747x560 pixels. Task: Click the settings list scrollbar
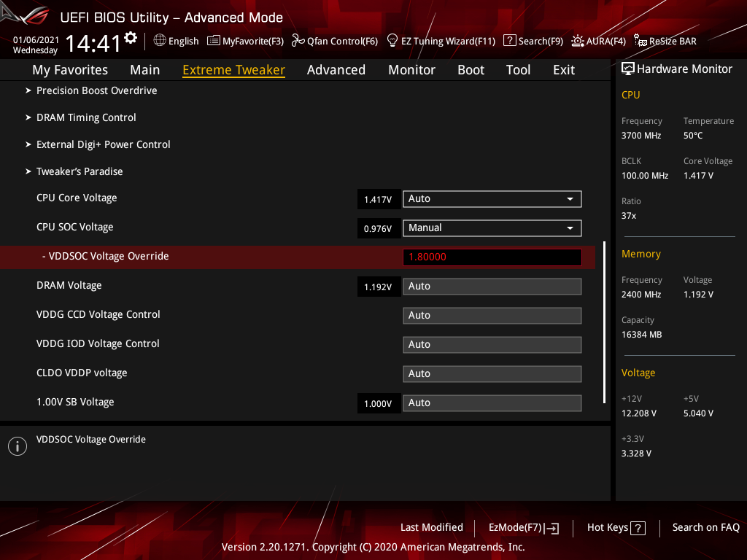click(604, 322)
